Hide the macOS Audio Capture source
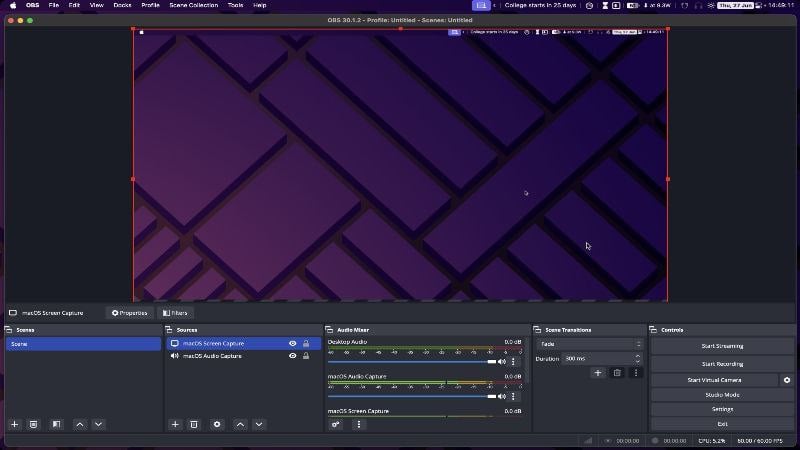The image size is (800, 450). [292, 356]
